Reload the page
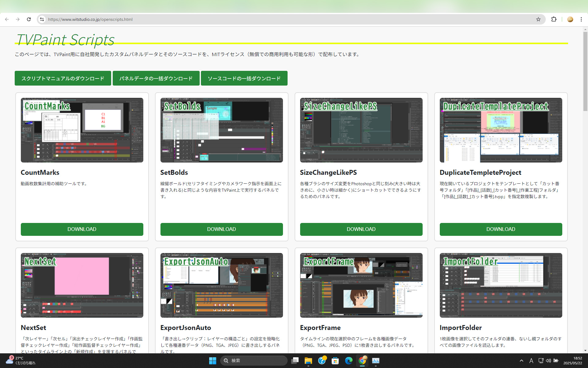This screenshot has width=588, height=368. click(29, 19)
